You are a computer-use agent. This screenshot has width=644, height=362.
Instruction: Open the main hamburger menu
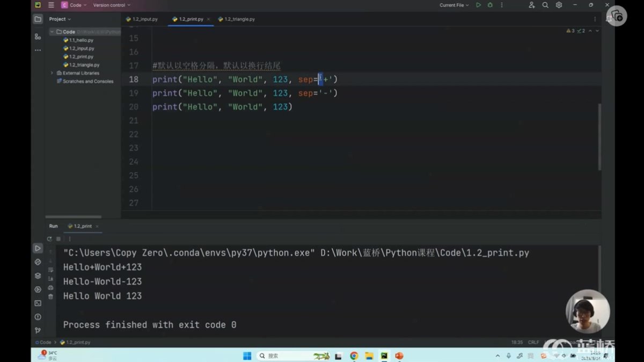(51, 5)
